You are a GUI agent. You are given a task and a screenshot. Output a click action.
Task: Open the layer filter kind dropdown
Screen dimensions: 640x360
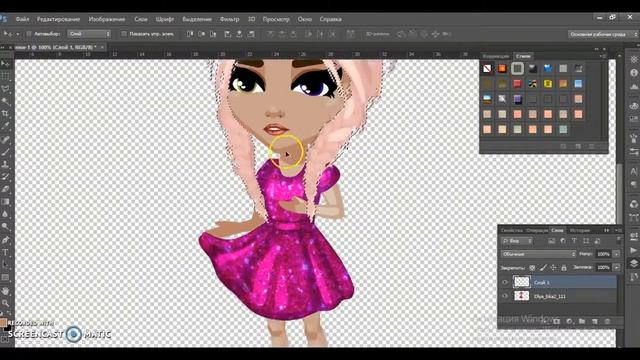tap(517, 241)
